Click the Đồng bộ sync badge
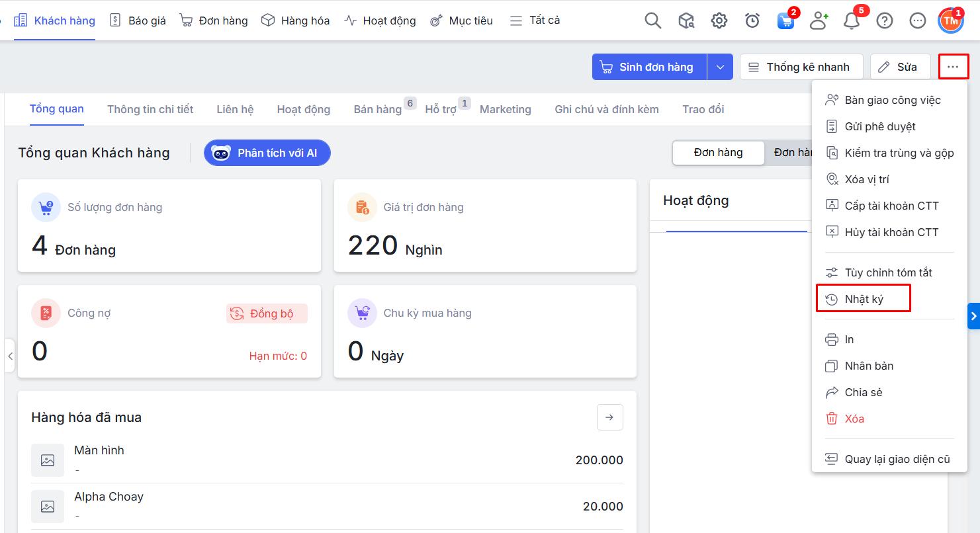Image resolution: width=980 pixels, height=533 pixels. pos(267,313)
